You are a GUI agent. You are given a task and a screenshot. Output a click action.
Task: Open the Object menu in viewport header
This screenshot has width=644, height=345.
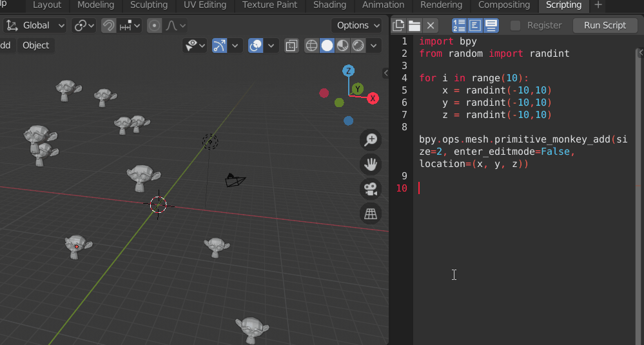click(x=35, y=45)
